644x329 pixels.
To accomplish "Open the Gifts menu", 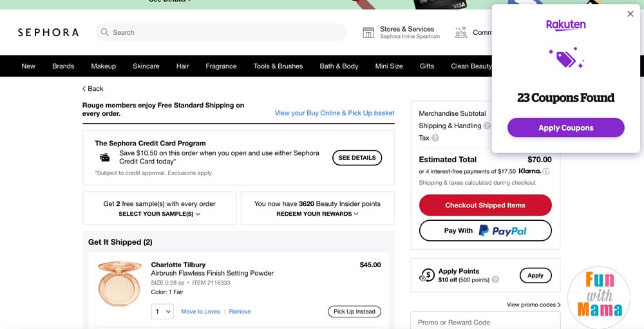I will tap(427, 66).
